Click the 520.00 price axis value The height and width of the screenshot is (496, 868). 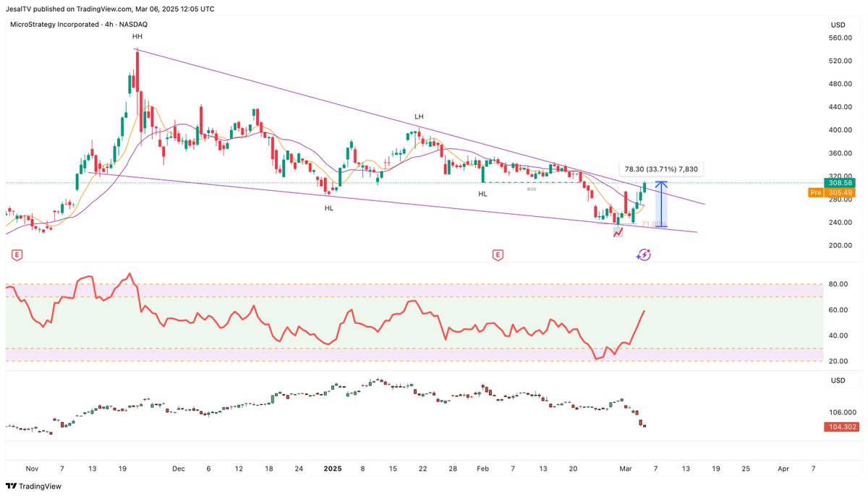tap(841, 61)
